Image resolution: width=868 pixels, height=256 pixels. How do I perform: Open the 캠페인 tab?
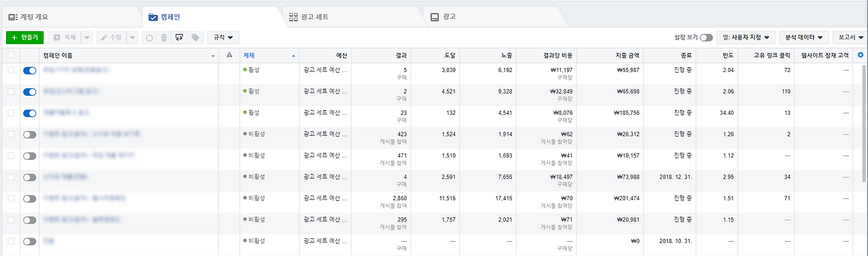(x=212, y=16)
